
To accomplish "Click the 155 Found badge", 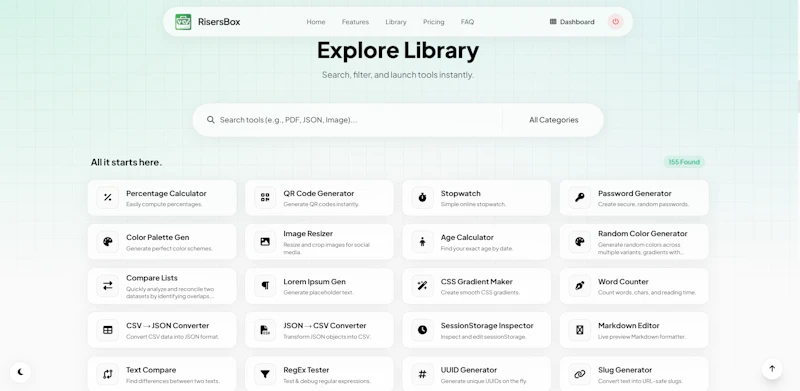I will click(684, 162).
